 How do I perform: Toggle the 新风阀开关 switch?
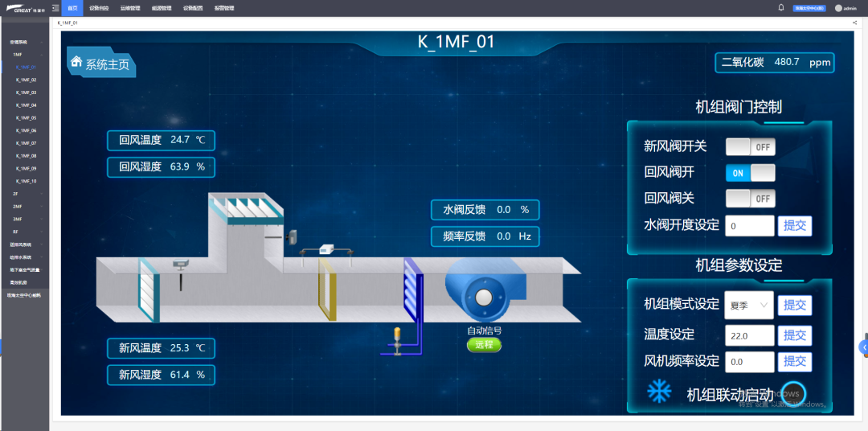pos(750,147)
